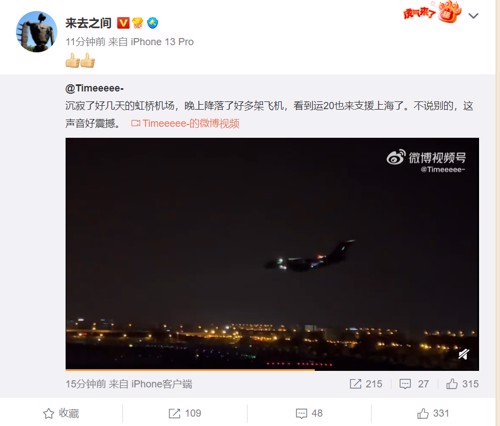This screenshot has height=426, width=500.
Task: Open original post comments icon 27
Action: click(414, 384)
